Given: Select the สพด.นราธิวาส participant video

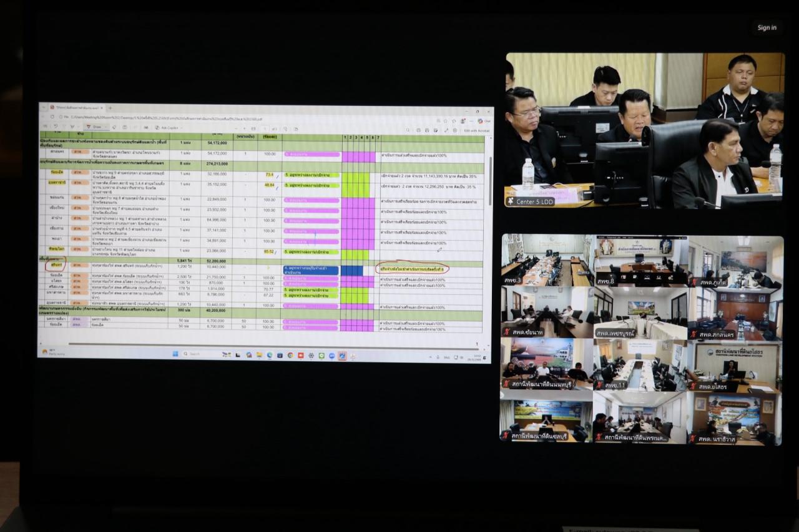Looking at the screenshot, I should pyautogui.click(x=735, y=418).
